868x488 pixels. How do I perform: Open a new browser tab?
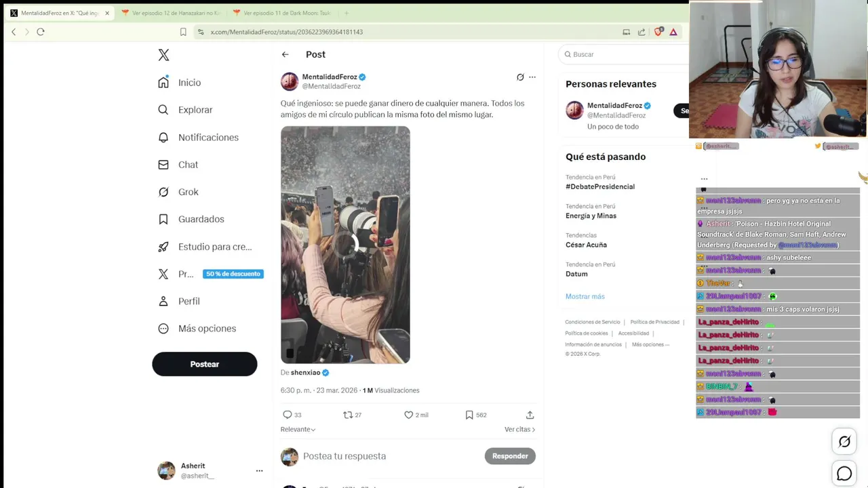(346, 13)
